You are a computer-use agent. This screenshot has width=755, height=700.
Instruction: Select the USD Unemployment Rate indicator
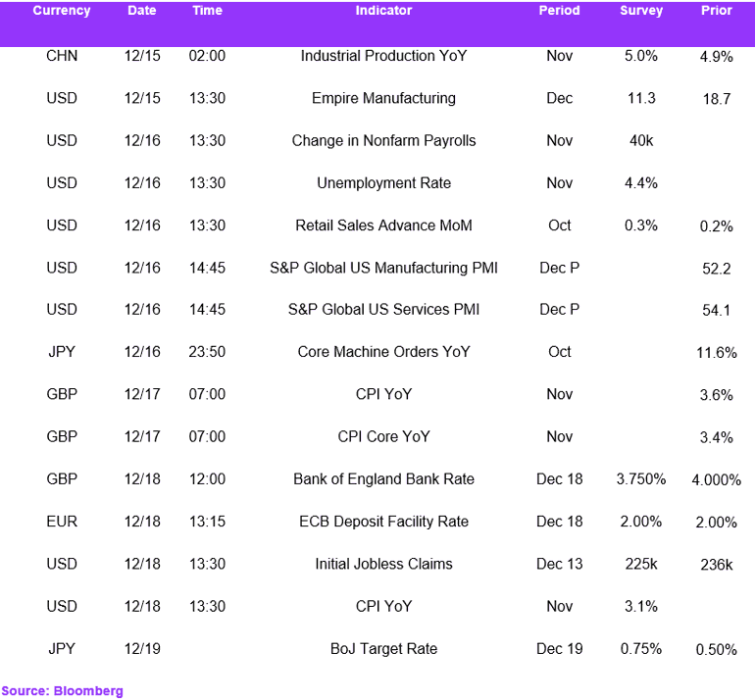coord(383,183)
